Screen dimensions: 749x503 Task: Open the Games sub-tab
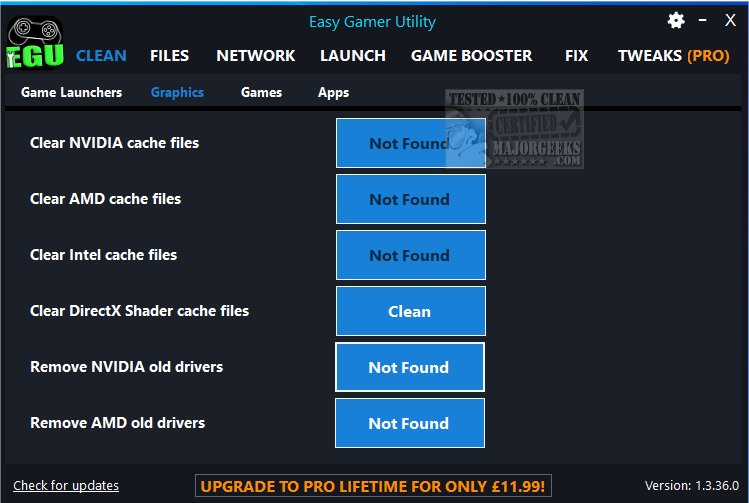[261, 92]
